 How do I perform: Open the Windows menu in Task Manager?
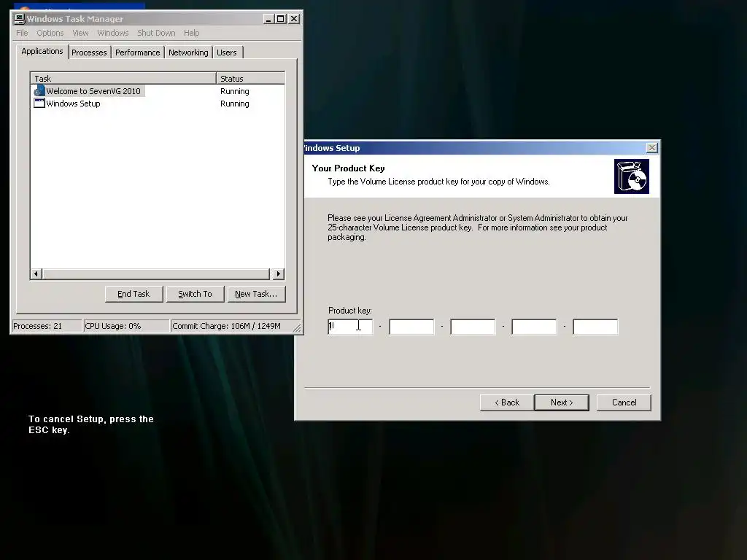113,33
